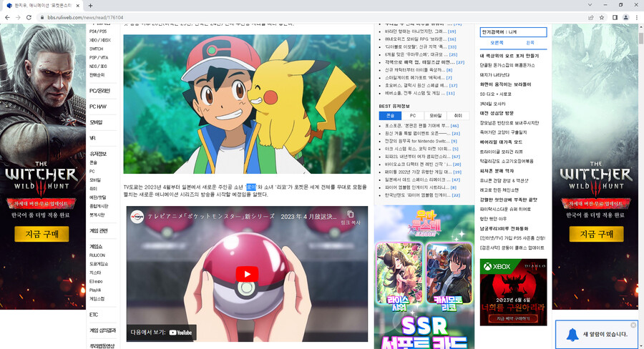The width and height of the screenshot is (644, 349).
Task: Open the PlayX4 sidebar link
Action: (x=95, y=290)
